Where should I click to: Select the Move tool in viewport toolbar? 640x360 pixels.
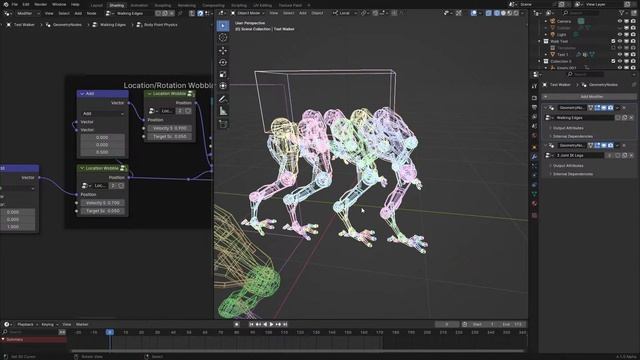222,50
